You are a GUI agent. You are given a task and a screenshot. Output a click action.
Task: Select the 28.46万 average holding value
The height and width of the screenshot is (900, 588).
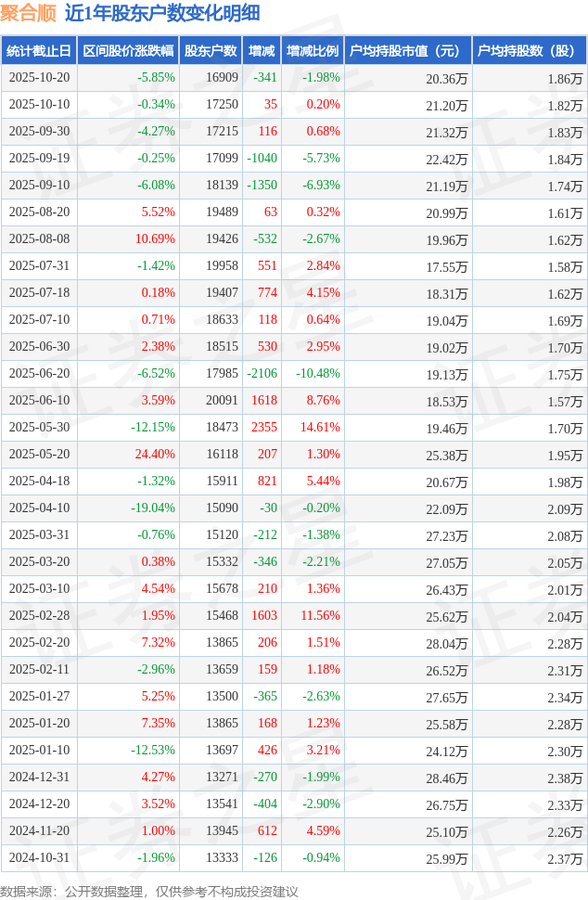[x=446, y=778]
